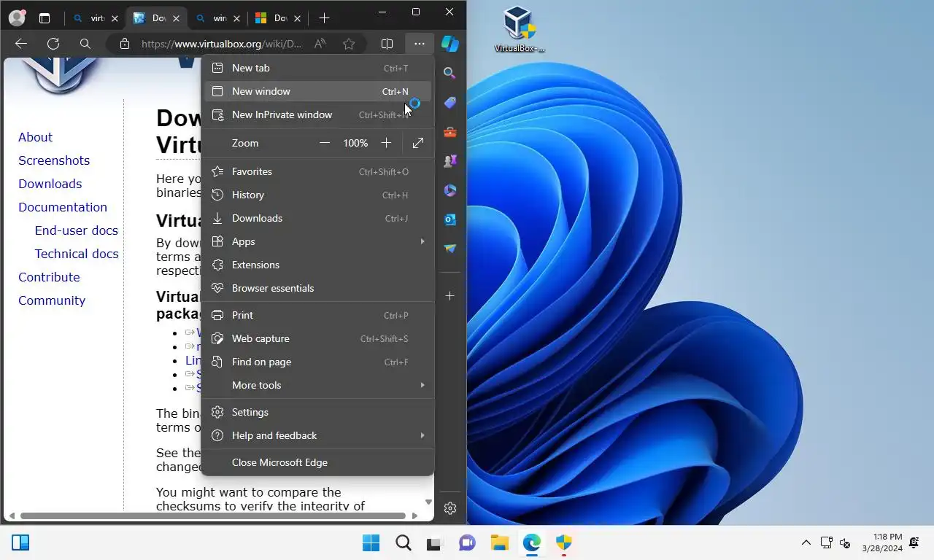Choose Find on page
Viewport: 934px width, 560px height.
(x=317, y=362)
